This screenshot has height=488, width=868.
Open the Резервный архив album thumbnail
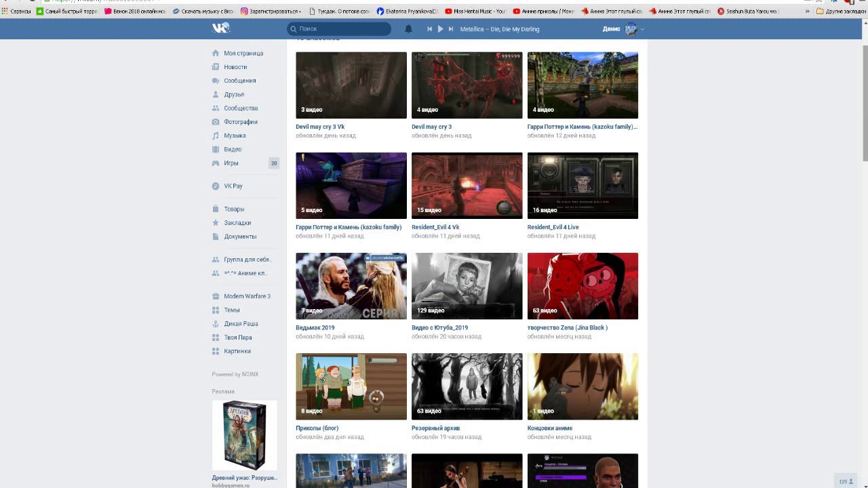tap(467, 386)
